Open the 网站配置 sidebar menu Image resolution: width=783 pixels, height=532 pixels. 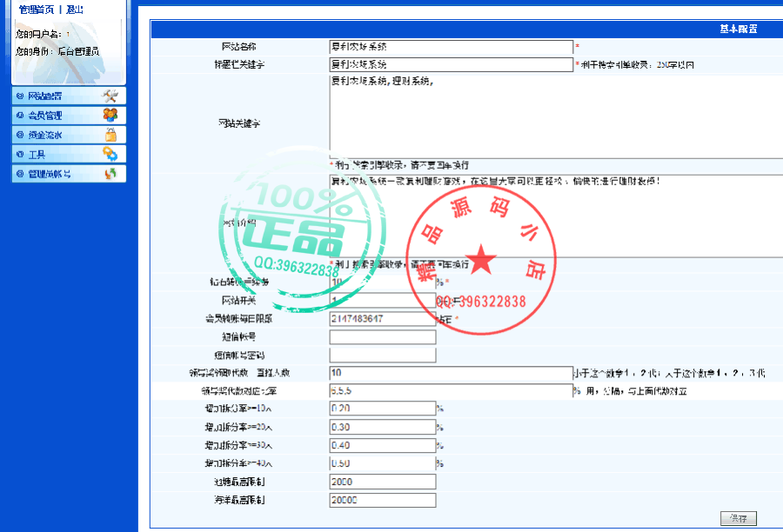tap(69, 96)
